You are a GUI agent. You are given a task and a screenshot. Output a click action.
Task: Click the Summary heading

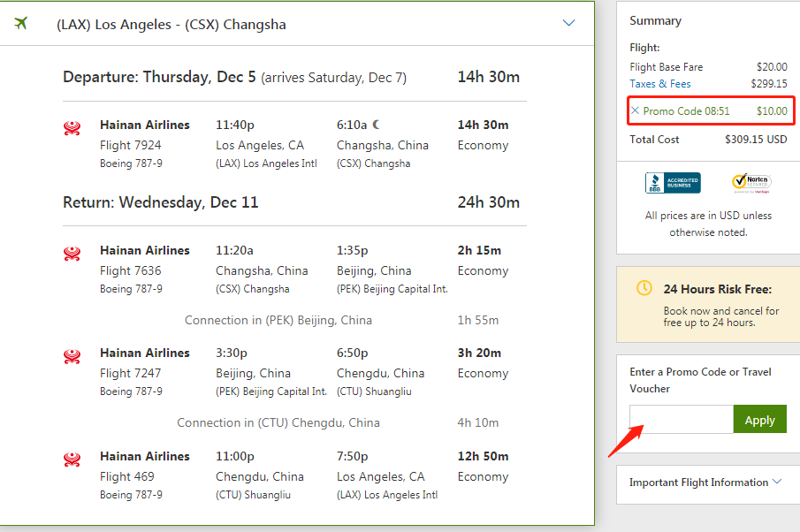click(655, 21)
